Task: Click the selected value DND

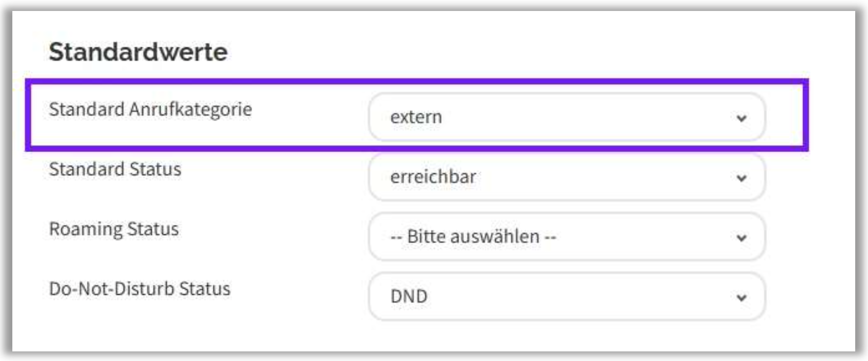Action: click(x=408, y=297)
